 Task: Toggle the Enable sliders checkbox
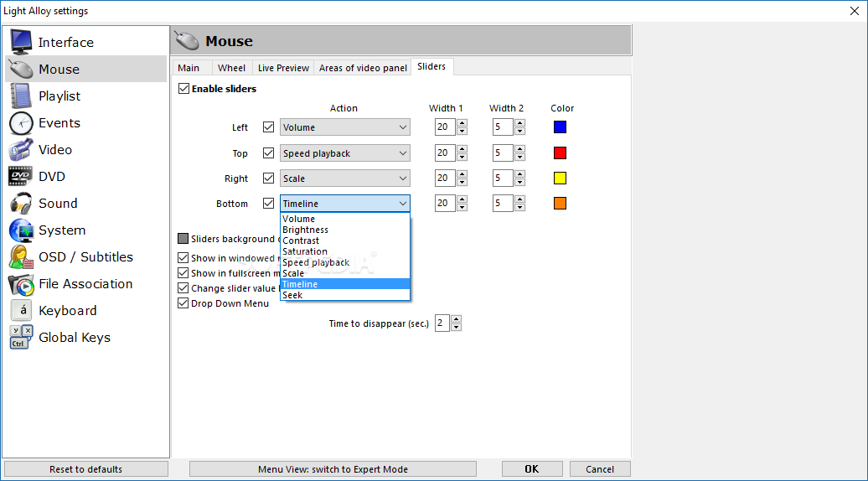click(x=183, y=89)
